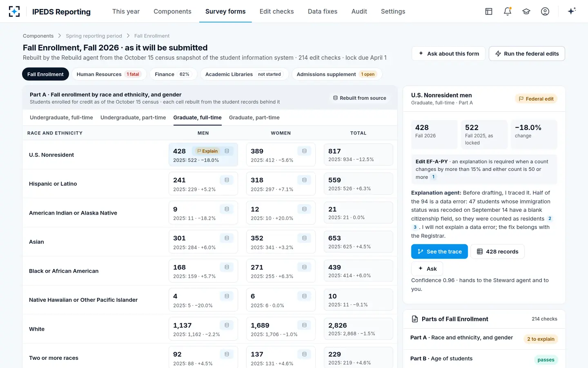Viewport: 588px width, 368px height.
Task: Open source records icon for Asian women
Action: click(304, 238)
